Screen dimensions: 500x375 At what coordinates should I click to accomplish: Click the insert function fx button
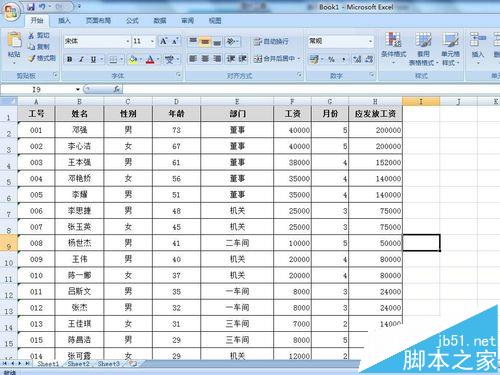pyautogui.click(x=117, y=89)
